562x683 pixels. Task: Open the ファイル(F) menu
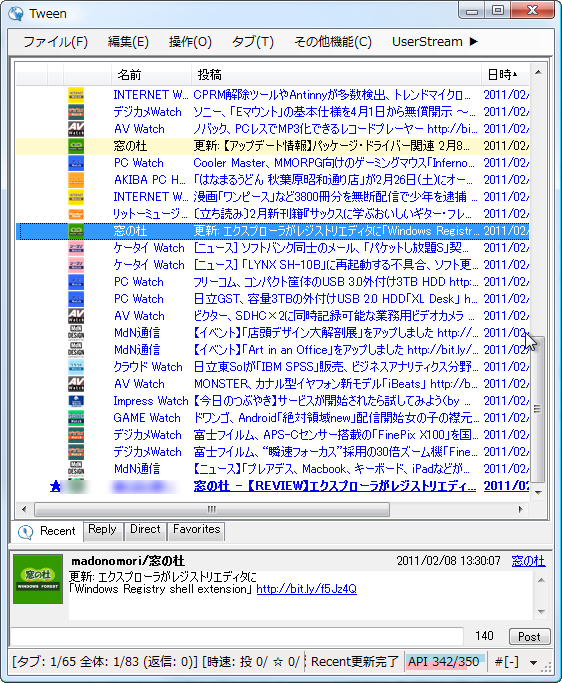pos(55,42)
